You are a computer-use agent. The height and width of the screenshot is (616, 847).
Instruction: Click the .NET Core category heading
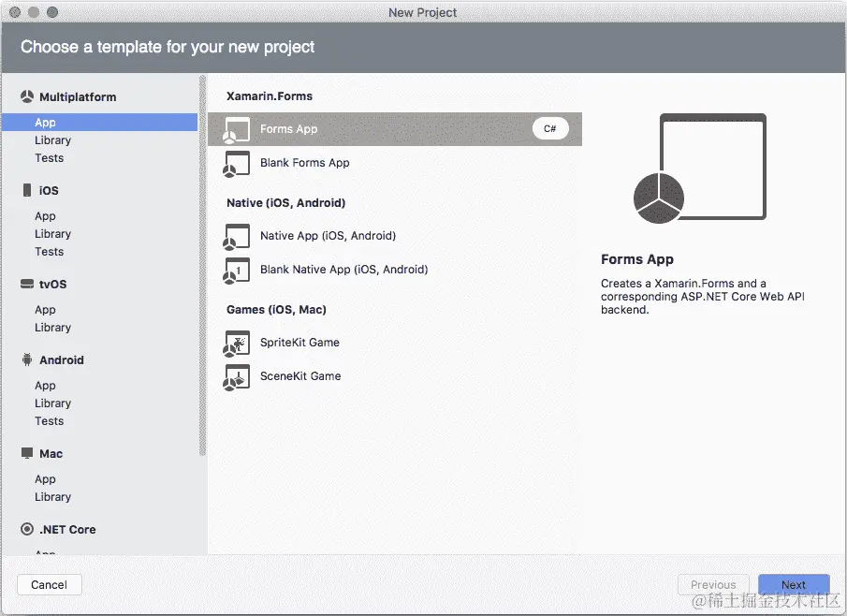(67, 530)
